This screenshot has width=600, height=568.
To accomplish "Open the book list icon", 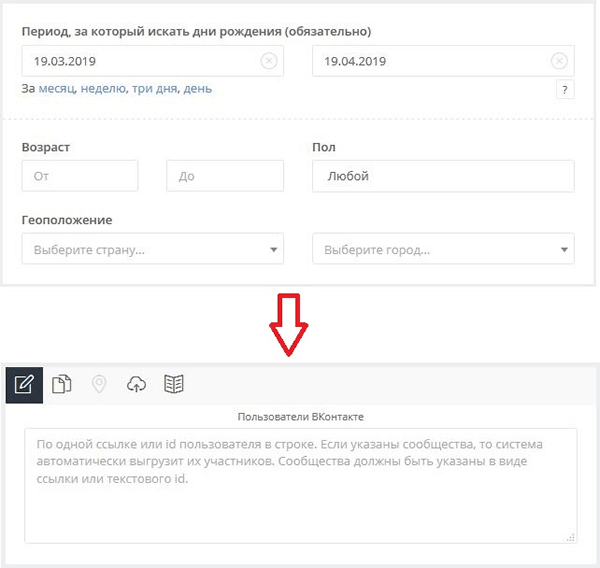I will click(x=174, y=384).
